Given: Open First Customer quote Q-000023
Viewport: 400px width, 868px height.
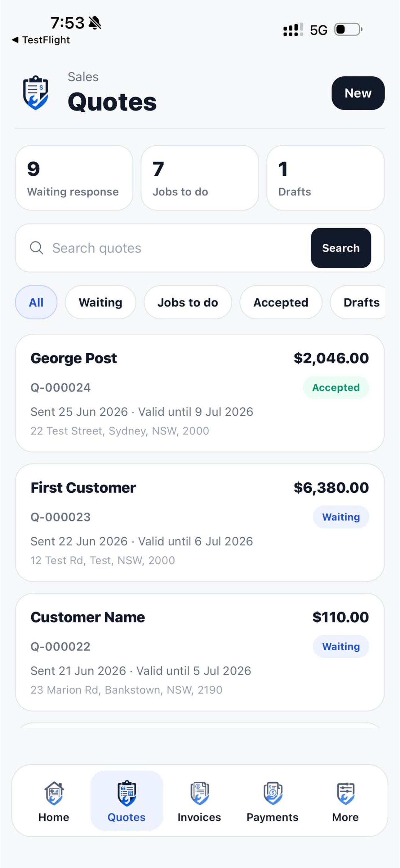Looking at the screenshot, I should pyautogui.click(x=200, y=522).
